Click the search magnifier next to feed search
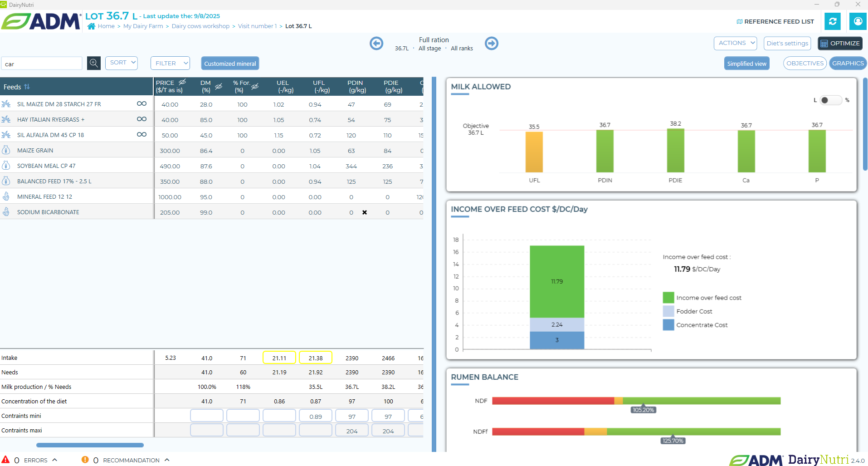The height and width of the screenshot is (466, 868). pos(93,63)
